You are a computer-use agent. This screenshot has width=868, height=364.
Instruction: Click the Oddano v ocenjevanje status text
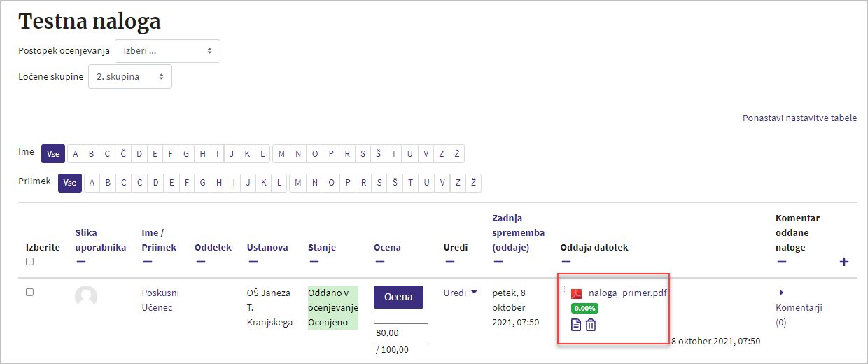[x=333, y=300]
